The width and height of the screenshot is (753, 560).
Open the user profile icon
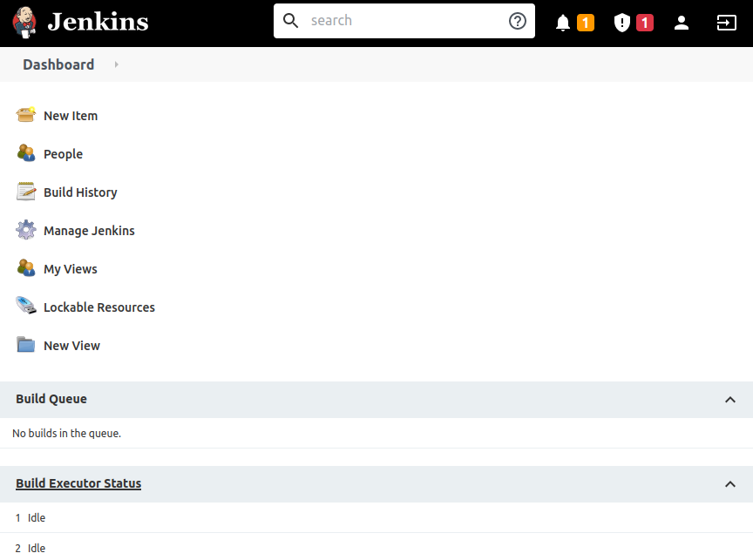coord(681,23)
